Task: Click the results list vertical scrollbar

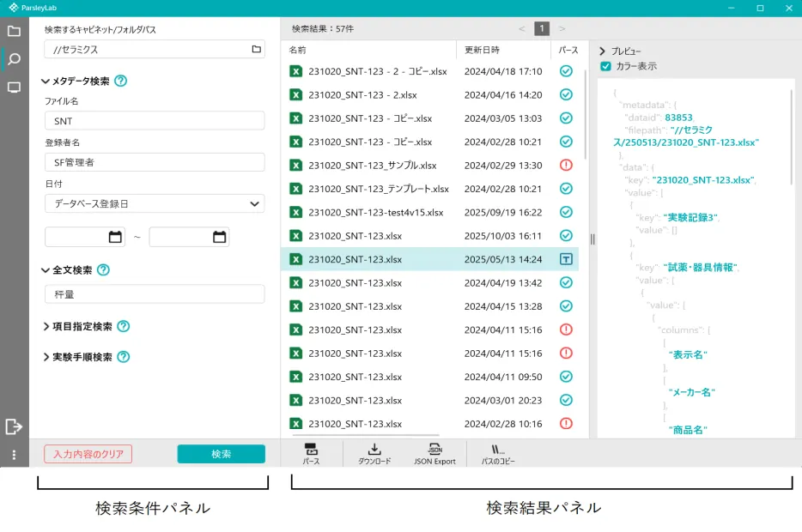Action: pyautogui.click(x=586, y=114)
